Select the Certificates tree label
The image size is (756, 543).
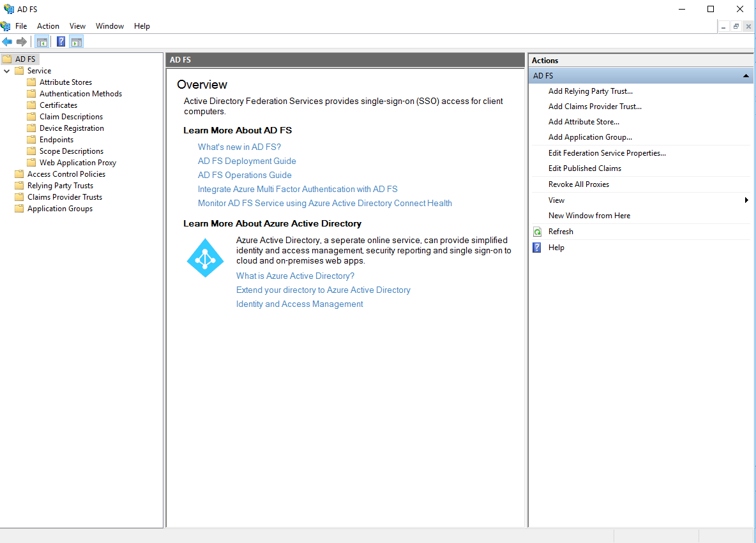58,105
